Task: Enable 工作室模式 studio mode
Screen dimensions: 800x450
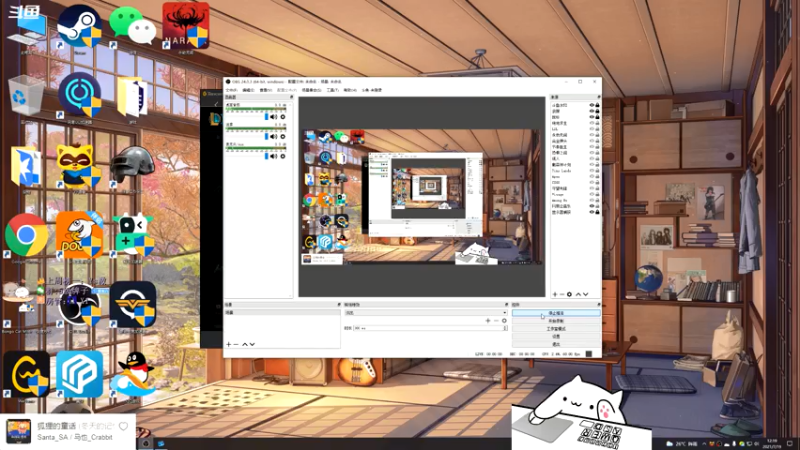Action: coord(556,329)
